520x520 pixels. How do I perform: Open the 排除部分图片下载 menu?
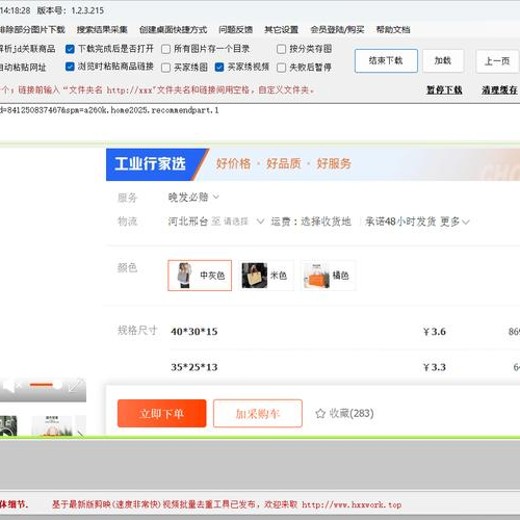32,30
